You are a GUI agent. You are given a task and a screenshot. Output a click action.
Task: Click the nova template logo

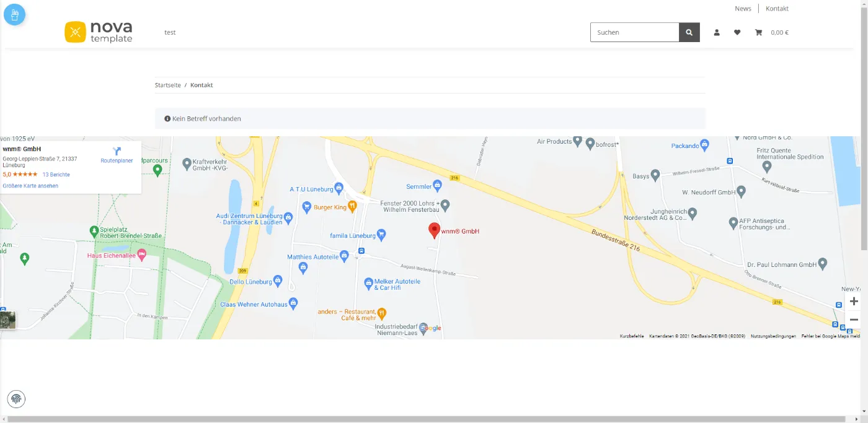tap(99, 32)
